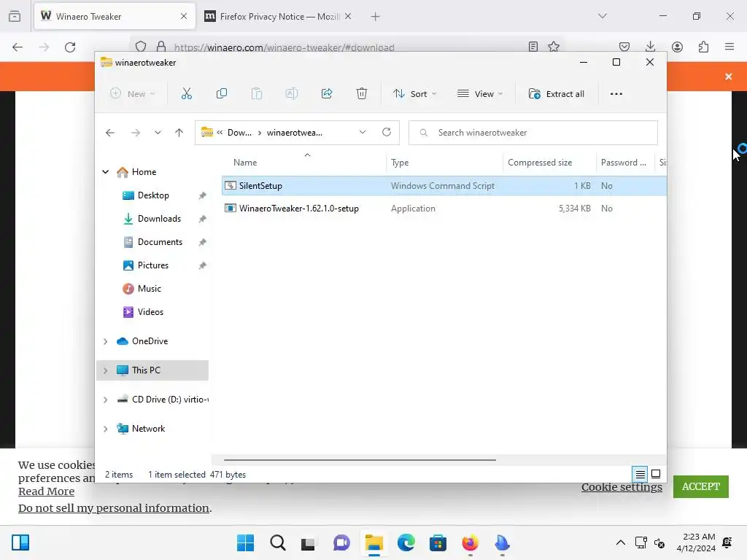This screenshot has width=747, height=560.
Task: Open the See more ellipsis menu
Action: click(616, 94)
